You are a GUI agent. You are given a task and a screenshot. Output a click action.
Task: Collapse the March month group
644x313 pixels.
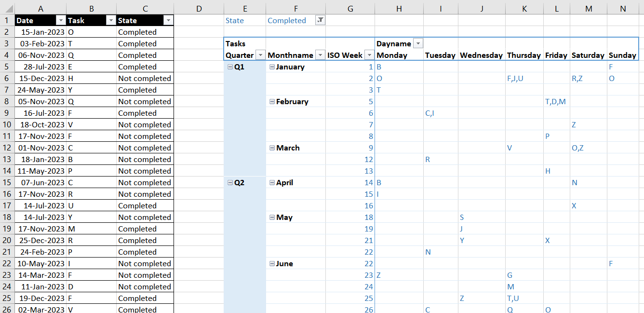coord(272,148)
